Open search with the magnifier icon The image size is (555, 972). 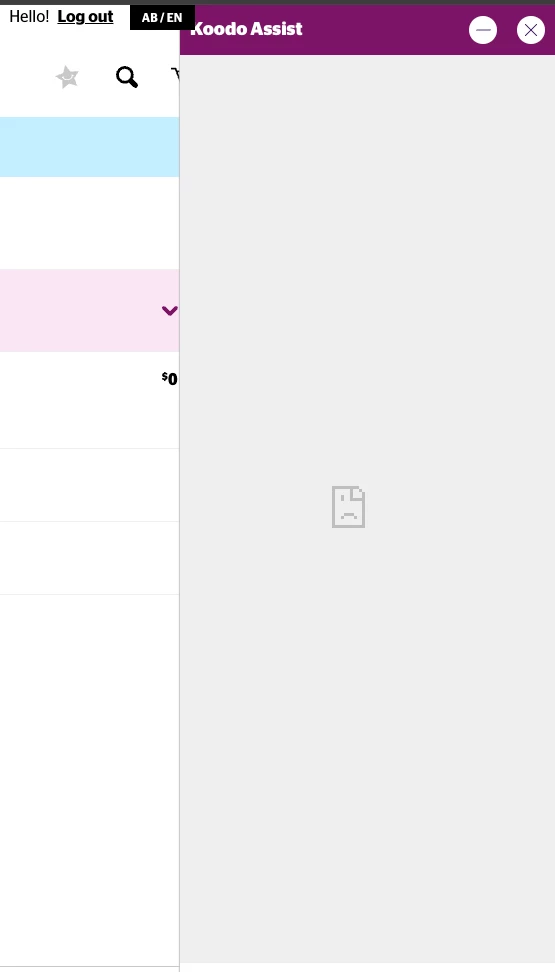pyautogui.click(x=127, y=77)
